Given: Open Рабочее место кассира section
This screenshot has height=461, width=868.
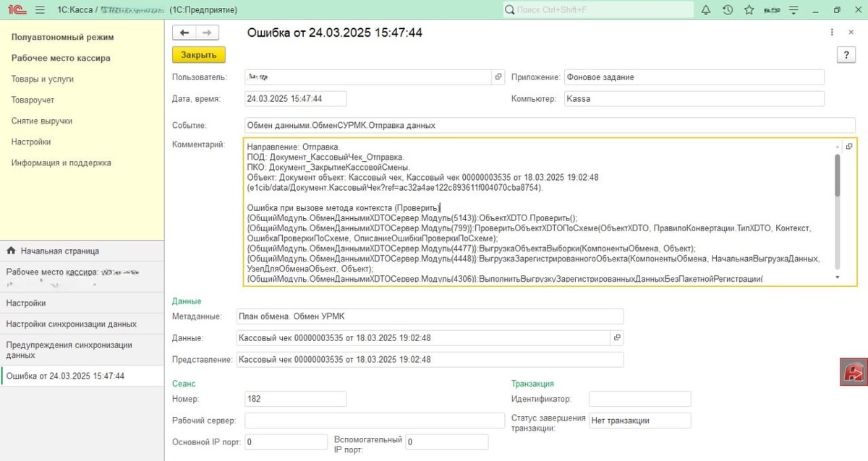Looking at the screenshot, I should click(x=61, y=58).
